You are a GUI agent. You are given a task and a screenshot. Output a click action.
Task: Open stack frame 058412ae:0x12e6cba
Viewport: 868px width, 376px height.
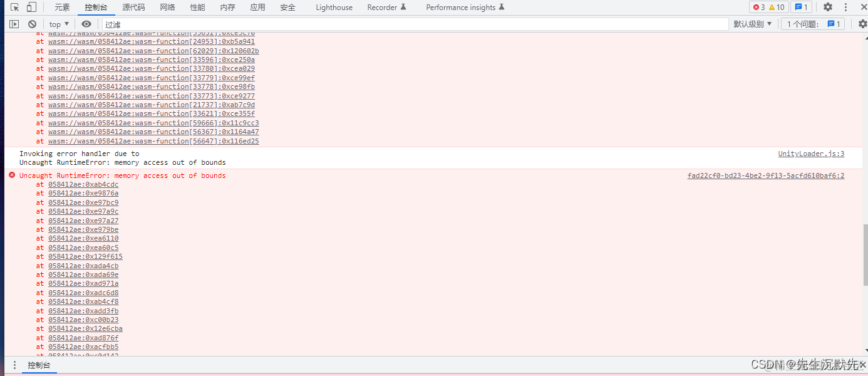tap(85, 329)
